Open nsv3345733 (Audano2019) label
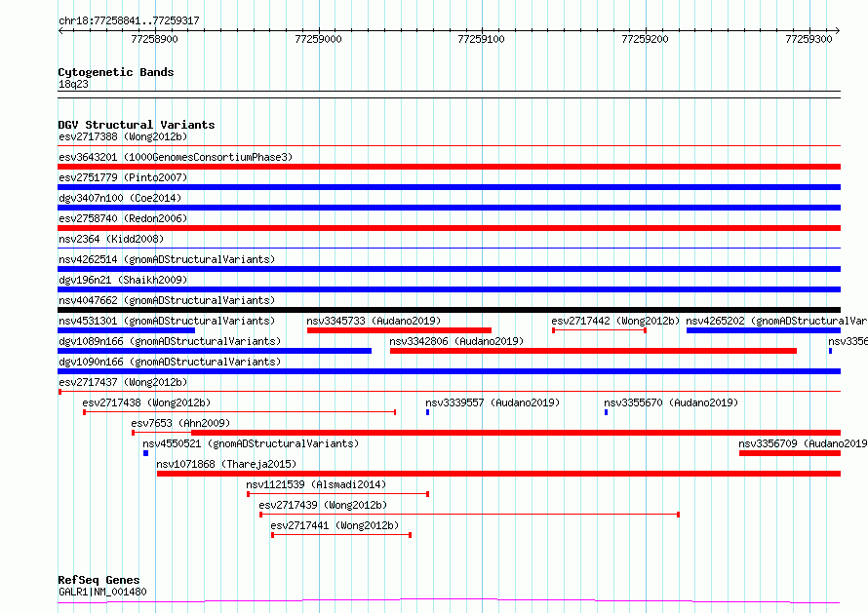This screenshot has width=868, height=613. [374, 321]
